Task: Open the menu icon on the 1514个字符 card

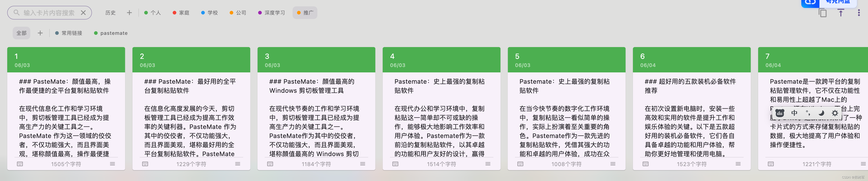Action: point(488,164)
